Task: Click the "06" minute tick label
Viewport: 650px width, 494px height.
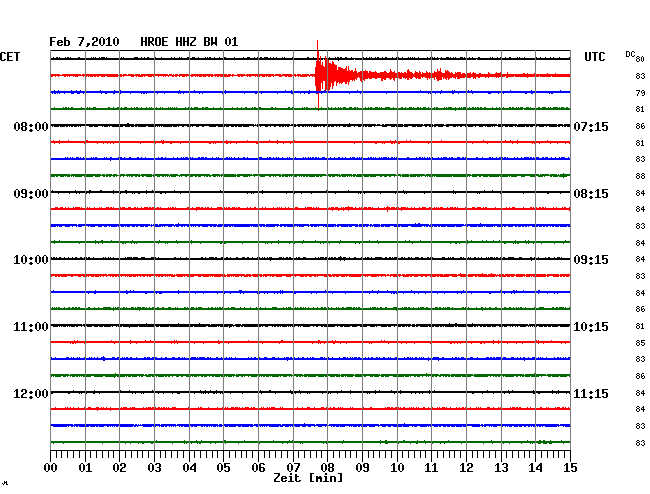Action: coord(258,468)
